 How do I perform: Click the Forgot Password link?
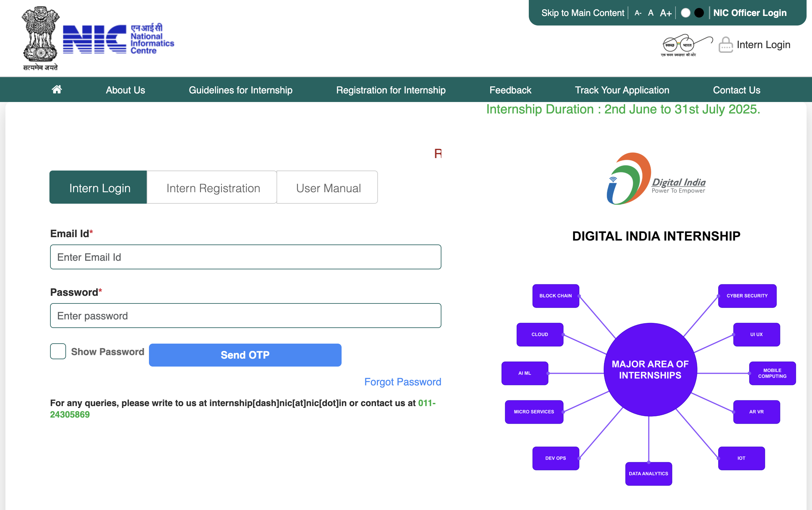[402, 382]
